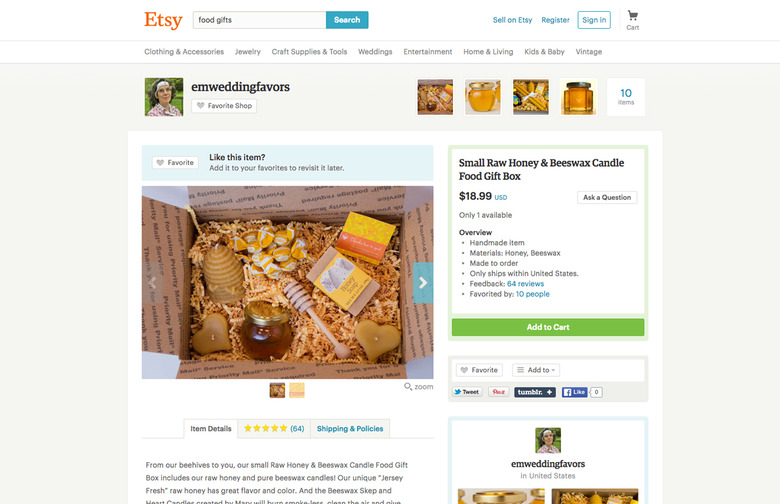Add item to cart

click(548, 327)
